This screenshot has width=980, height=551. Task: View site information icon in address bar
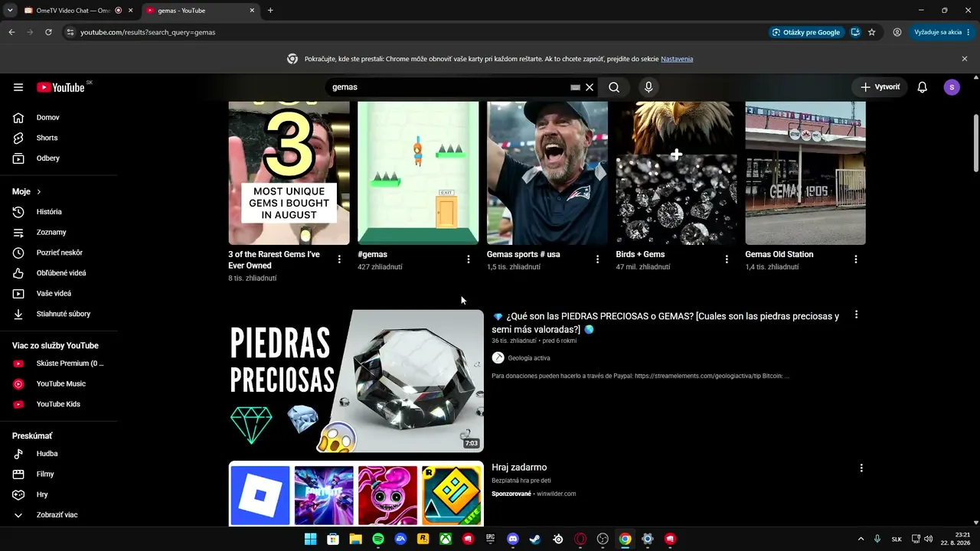click(x=70, y=32)
